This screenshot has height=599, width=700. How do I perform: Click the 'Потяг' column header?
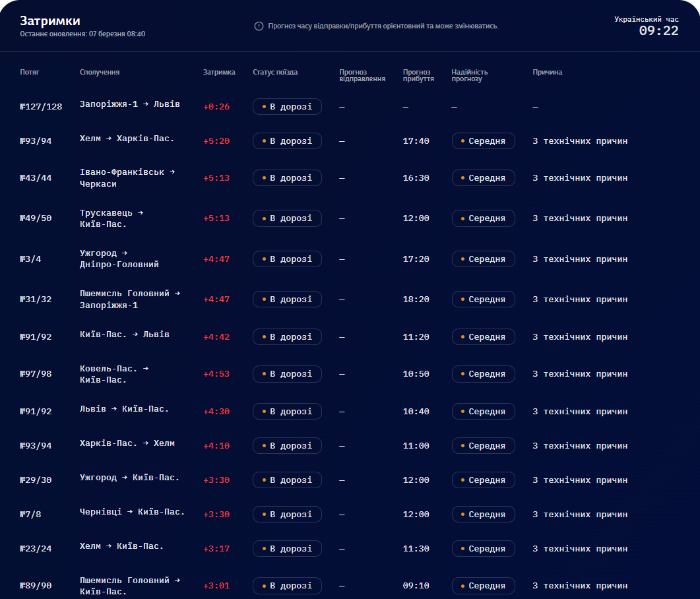30,73
